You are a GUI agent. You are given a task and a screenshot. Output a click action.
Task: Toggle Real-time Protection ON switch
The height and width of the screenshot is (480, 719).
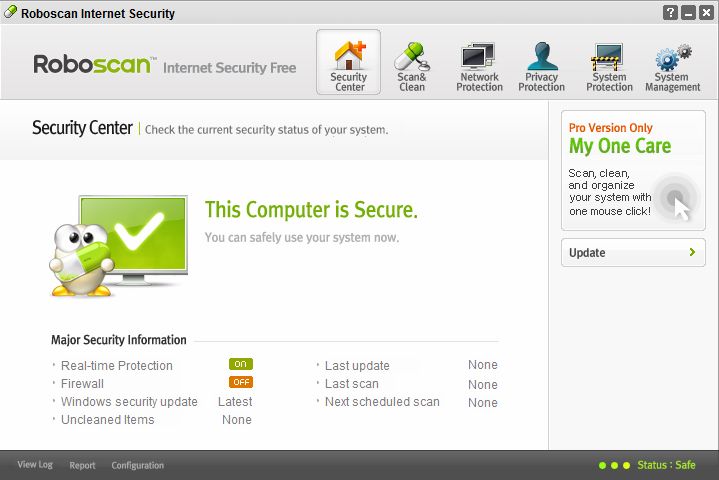click(241, 364)
